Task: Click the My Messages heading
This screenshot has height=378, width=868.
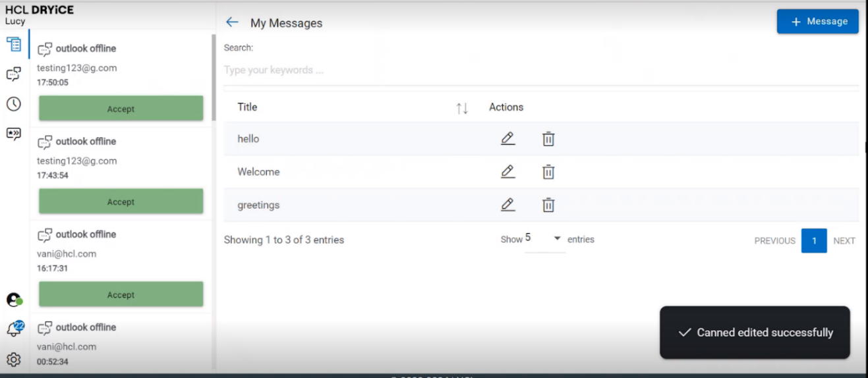Action: point(287,23)
